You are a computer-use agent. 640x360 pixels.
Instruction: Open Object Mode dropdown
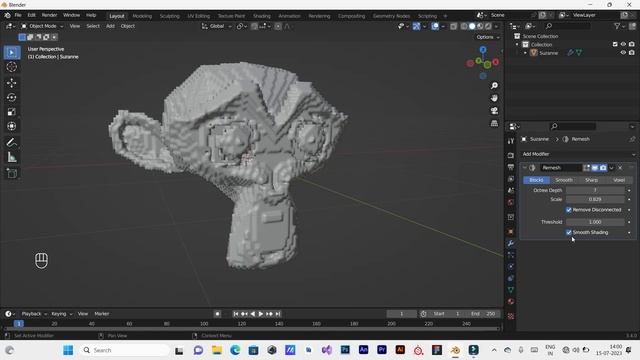(42, 26)
